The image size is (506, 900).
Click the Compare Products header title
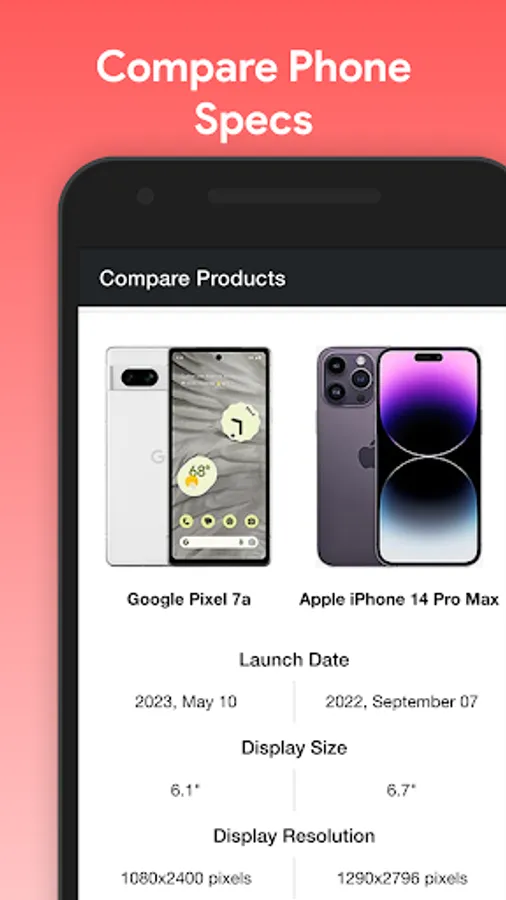tap(192, 278)
